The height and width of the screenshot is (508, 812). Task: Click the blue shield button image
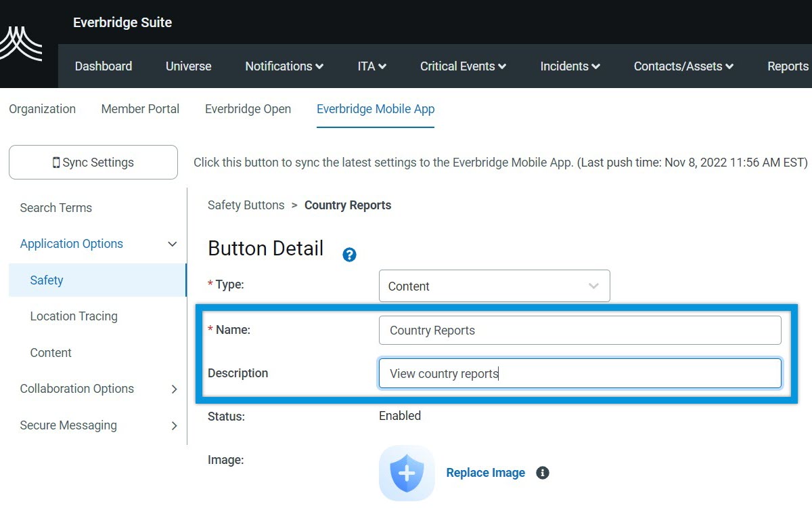pyautogui.click(x=406, y=474)
